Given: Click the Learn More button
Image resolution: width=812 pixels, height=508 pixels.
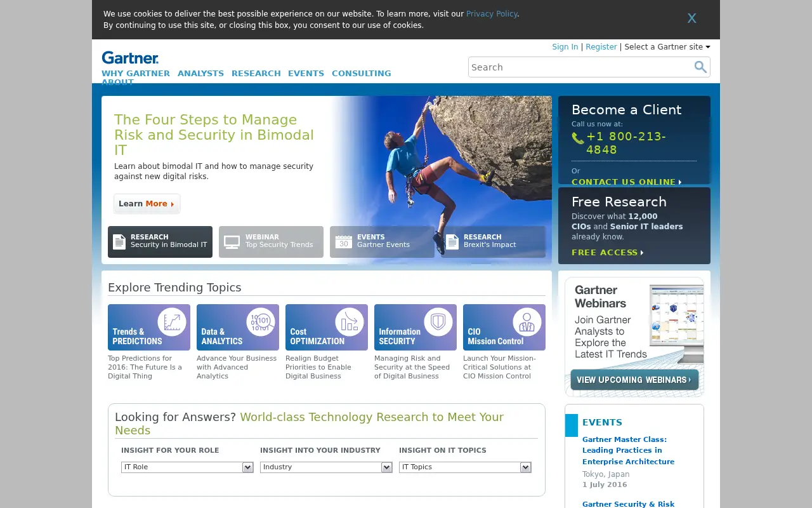Looking at the screenshot, I should click(x=147, y=204).
